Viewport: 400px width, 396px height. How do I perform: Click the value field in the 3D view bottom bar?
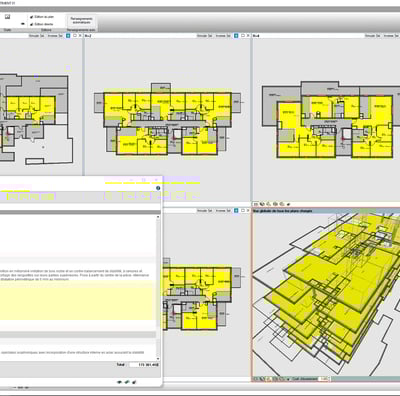[324, 379]
